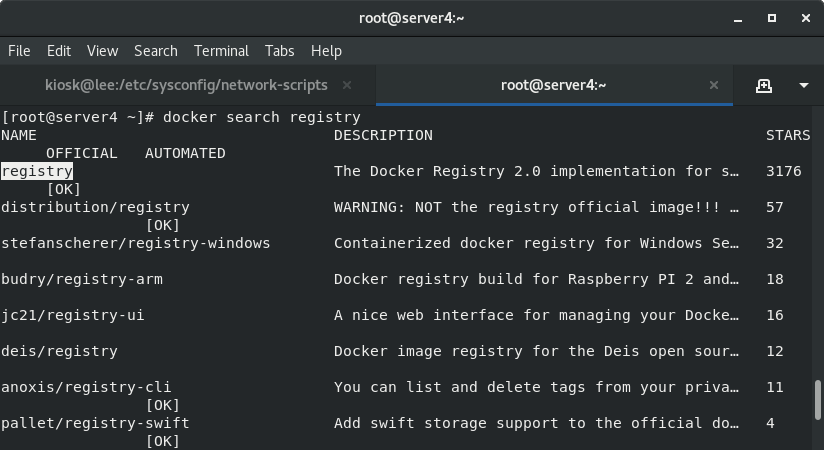
Task: Click the new terminal tab icon
Action: (764, 85)
